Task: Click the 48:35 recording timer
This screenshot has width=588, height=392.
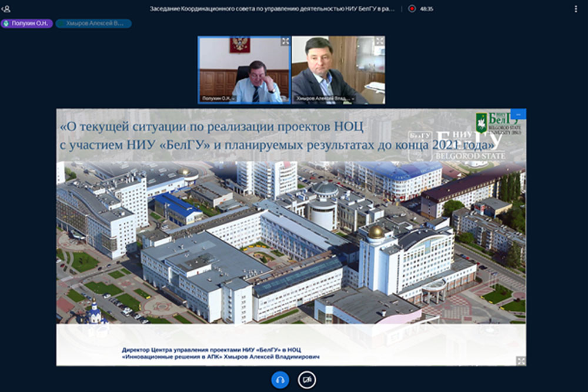Action: click(x=427, y=9)
